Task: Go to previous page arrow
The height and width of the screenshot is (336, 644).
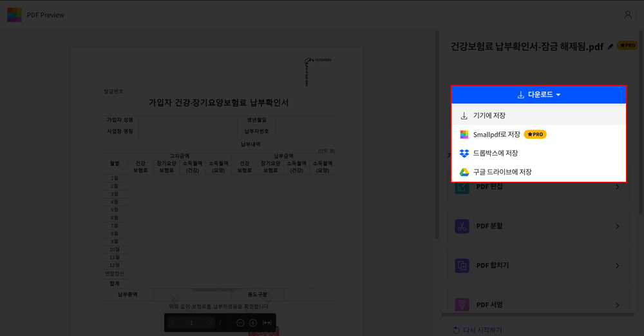Action: tap(173, 323)
